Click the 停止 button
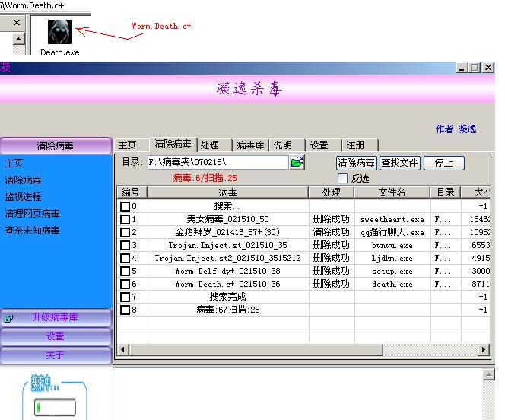The height and width of the screenshot is (420, 505). pyautogui.click(x=444, y=163)
